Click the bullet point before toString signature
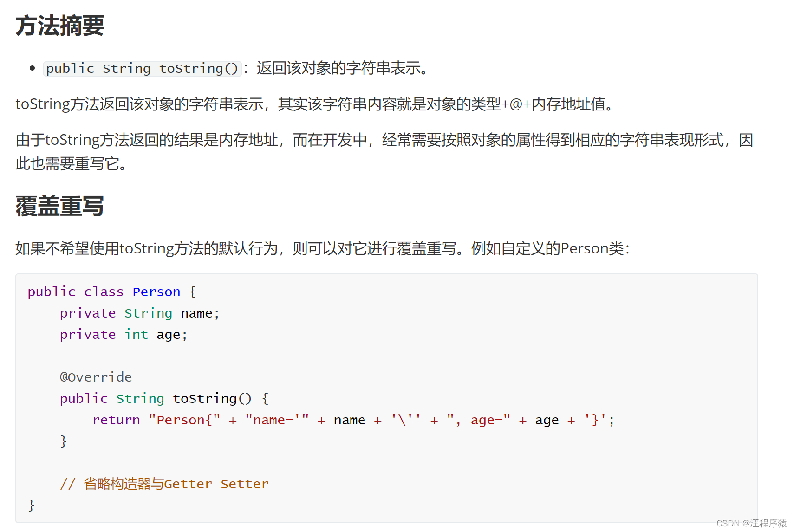The width and height of the screenshot is (794, 532). pos(32,69)
